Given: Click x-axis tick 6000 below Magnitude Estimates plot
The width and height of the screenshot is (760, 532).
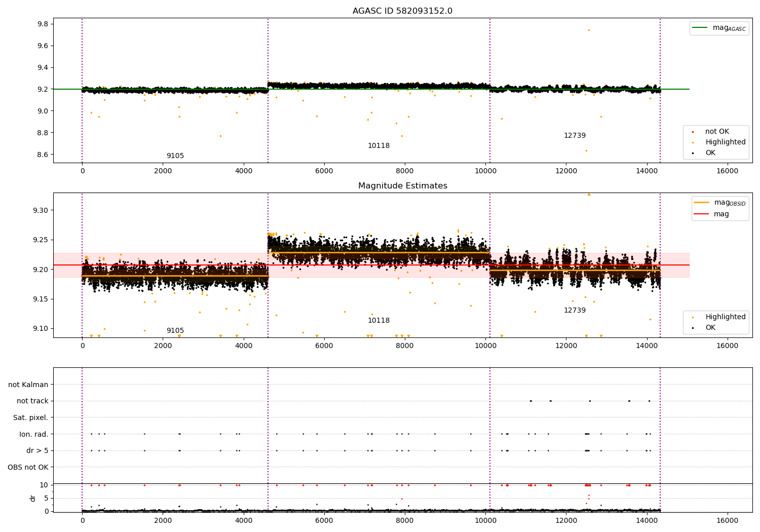Looking at the screenshot, I should click(324, 346).
